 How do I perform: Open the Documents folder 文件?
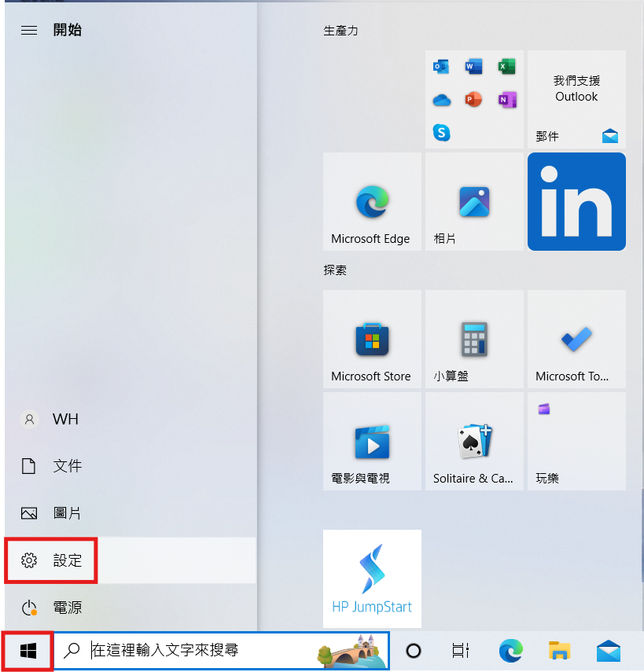[x=131, y=466]
